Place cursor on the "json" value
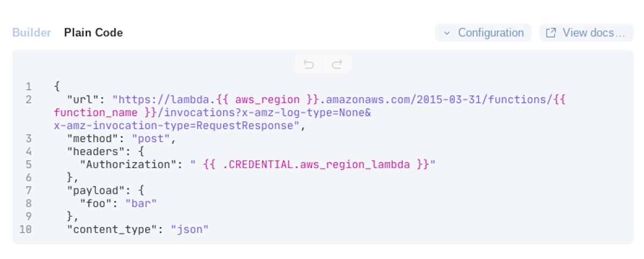 (x=189, y=229)
